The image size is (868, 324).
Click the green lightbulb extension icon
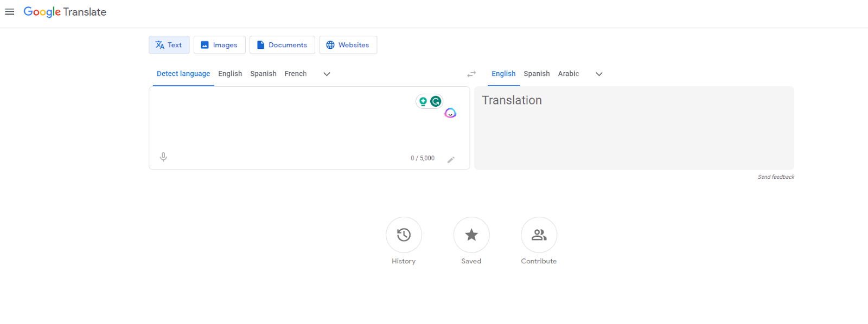(423, 101)
